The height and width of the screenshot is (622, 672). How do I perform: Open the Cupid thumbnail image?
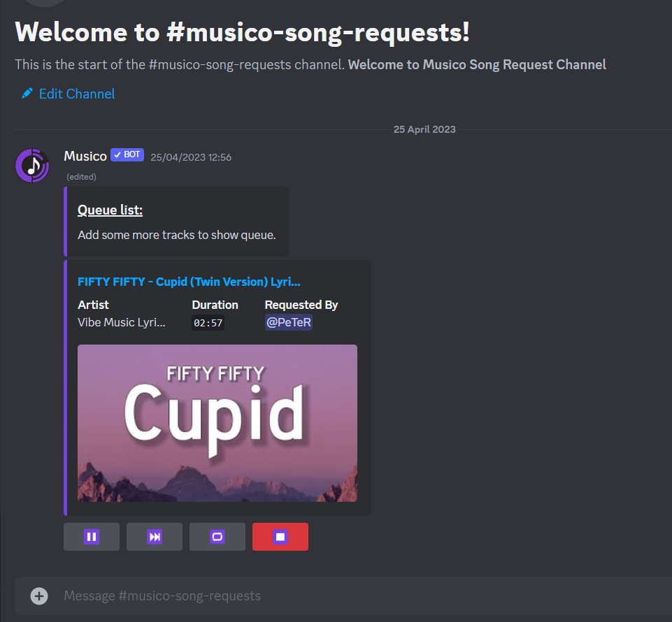(x=217, y=423)
